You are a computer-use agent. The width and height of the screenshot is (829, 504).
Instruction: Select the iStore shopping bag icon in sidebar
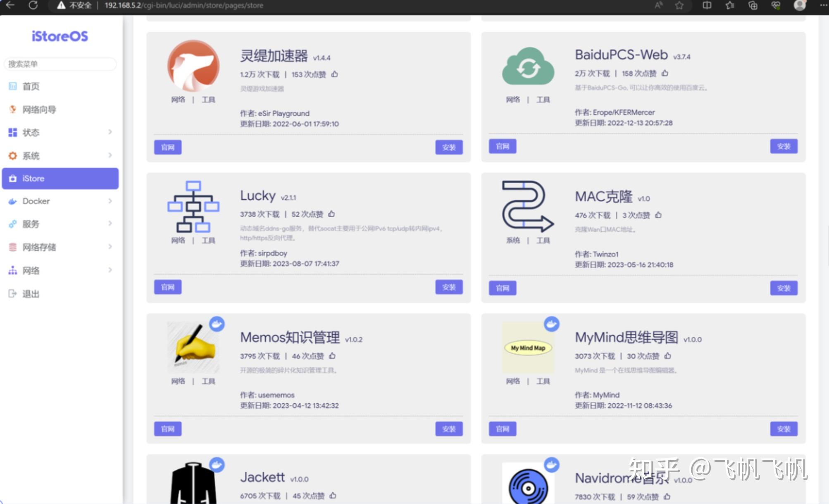tap(12, 178)
